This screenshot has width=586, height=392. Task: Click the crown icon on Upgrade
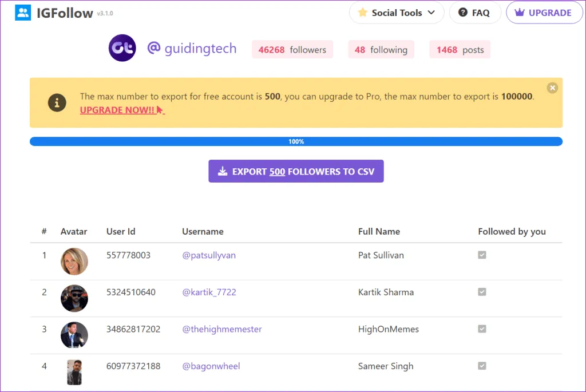[520, 13]
